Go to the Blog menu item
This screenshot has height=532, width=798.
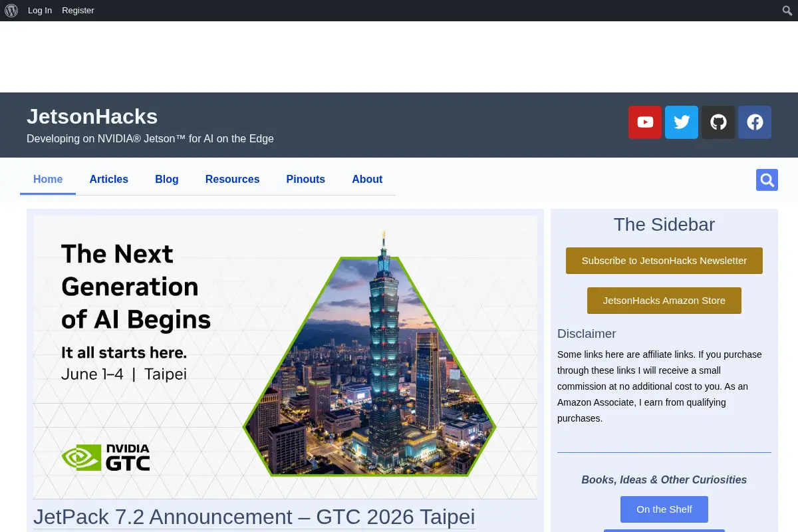[167, 180]
